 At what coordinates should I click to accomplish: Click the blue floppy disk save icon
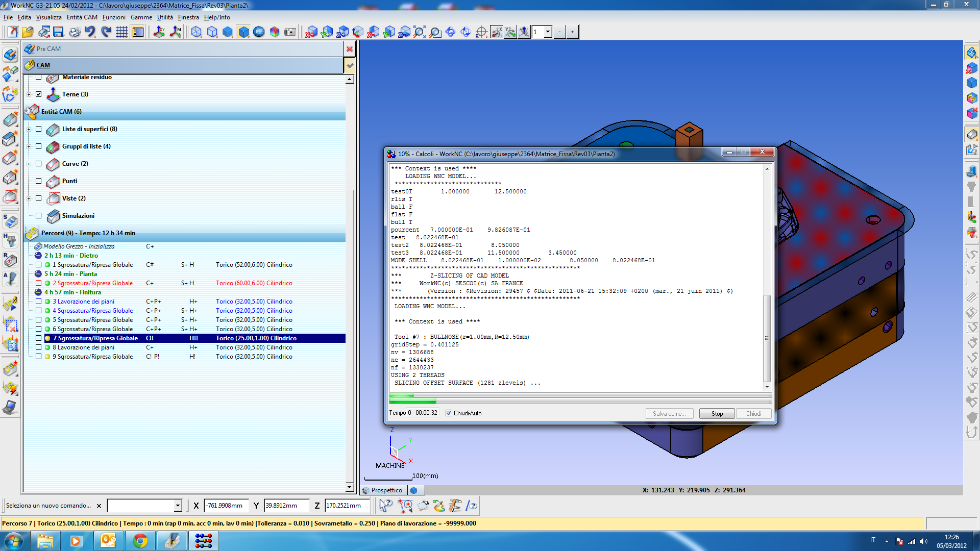pos(58,32)
